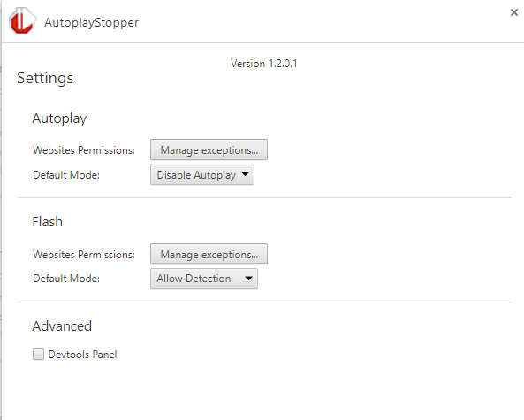Click the arrow on the Flash Default Mode combo box
Viewport: 524px width, 420px height.
point(248,279)
